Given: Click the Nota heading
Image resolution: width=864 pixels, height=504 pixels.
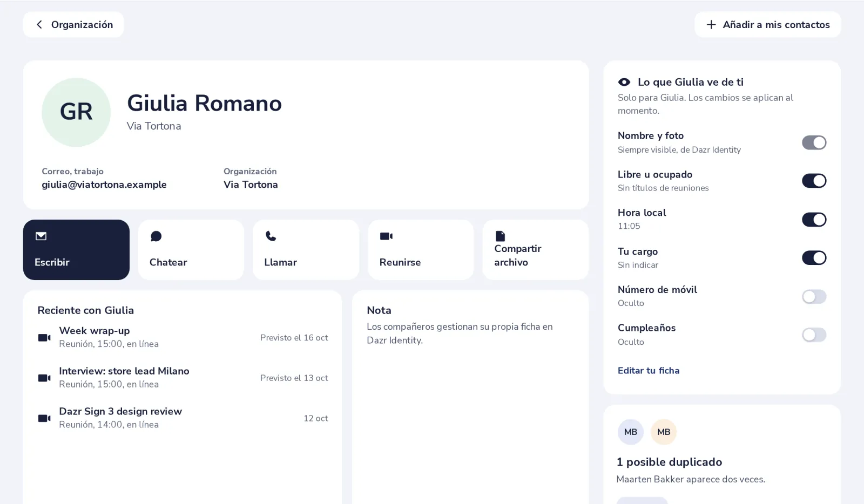Looking at the screenshot, I should pyautogui.click(x=379, y=310).
